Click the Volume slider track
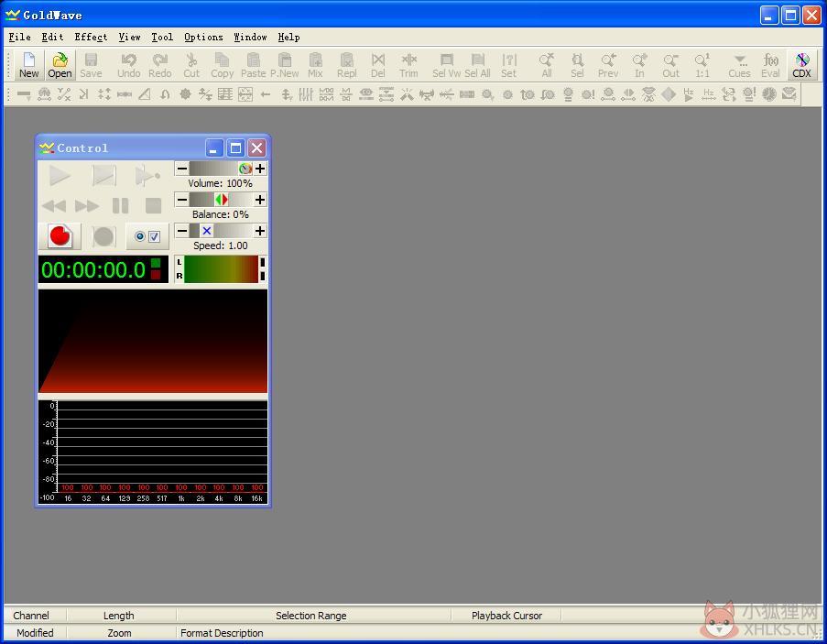The height and width of the screenshot is (644, 827). 221,169
